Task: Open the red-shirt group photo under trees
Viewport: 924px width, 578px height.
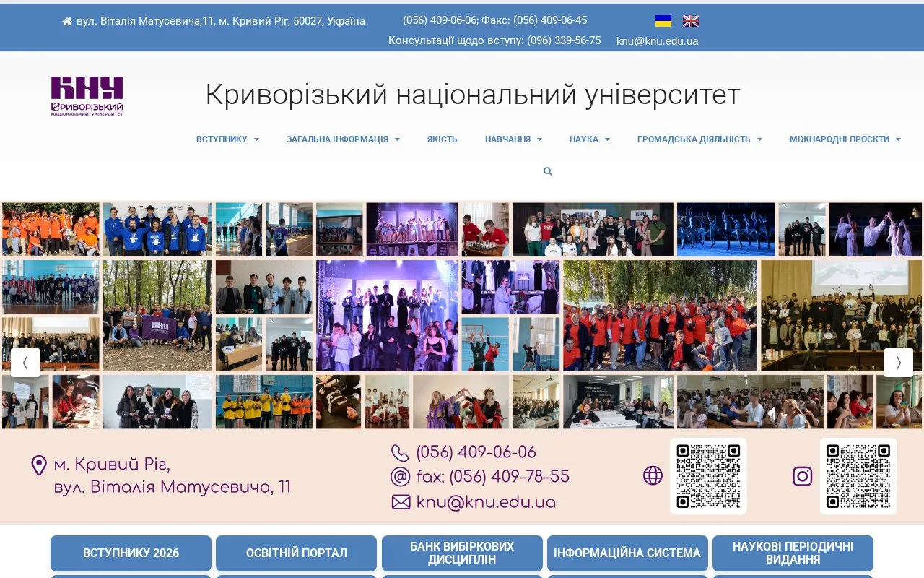Action: coord(661,316)
